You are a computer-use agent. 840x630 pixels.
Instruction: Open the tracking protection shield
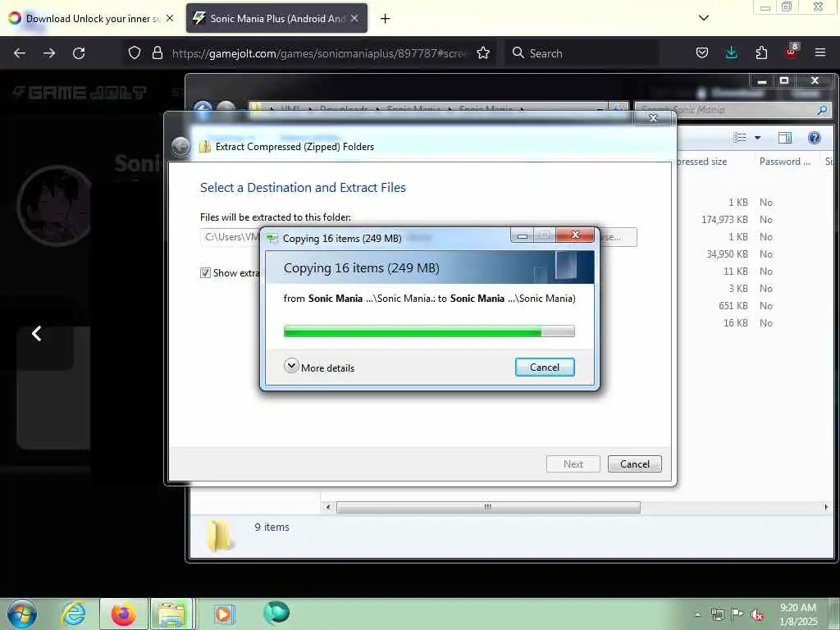coord(135,53)
